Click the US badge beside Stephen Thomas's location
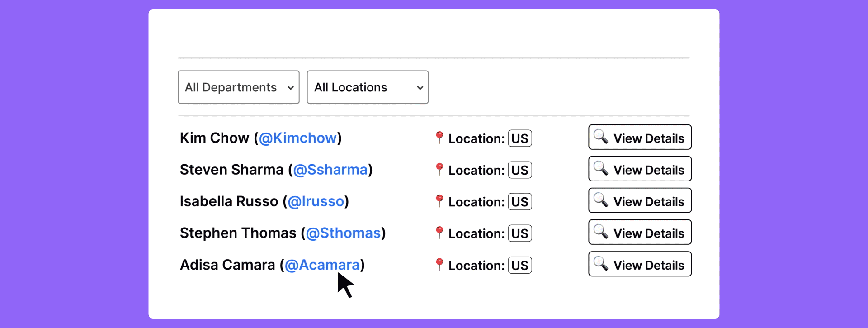This screenshot has width=868, height=328. [x=519, y=233]
